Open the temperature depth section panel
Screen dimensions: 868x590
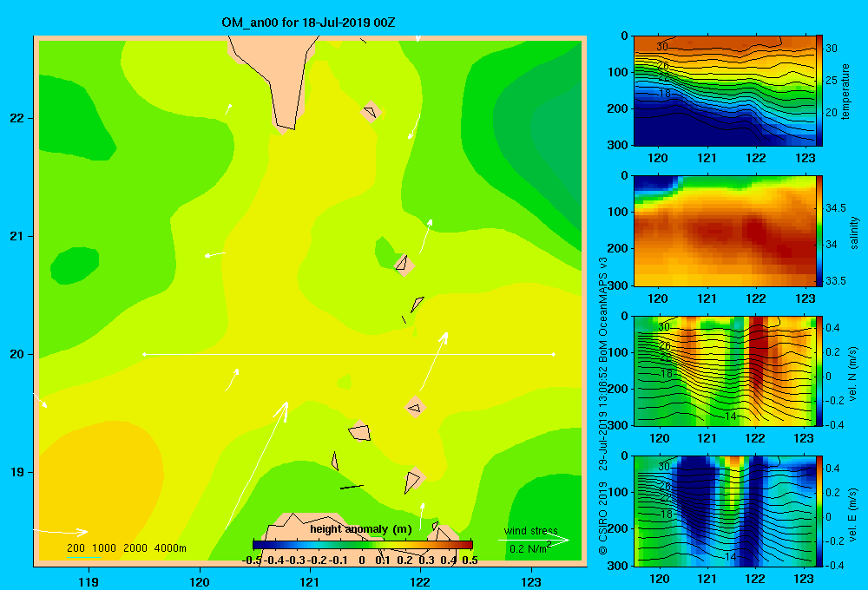click(x=725, y=91)
